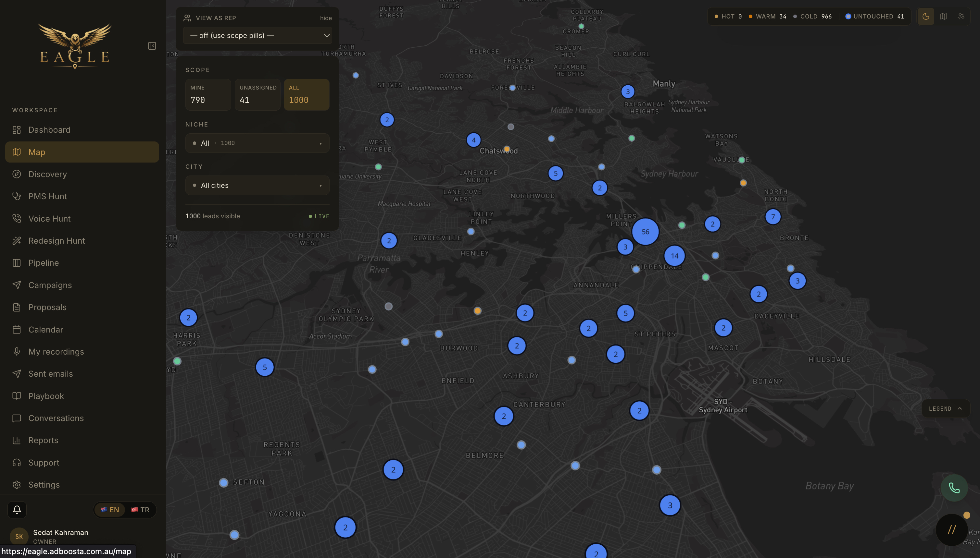Collapse the sidebar panel icon
Screen dimensions: 980x558
click(152, 46)
